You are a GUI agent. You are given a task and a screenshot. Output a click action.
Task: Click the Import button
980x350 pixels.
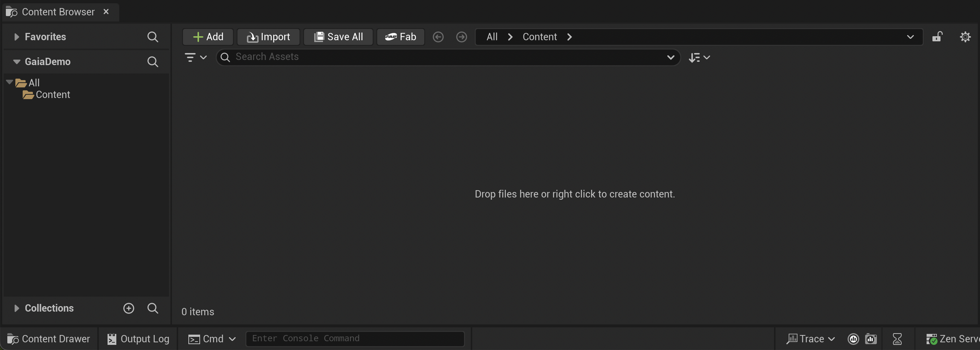pyautogui.click(x=268, y=37)
